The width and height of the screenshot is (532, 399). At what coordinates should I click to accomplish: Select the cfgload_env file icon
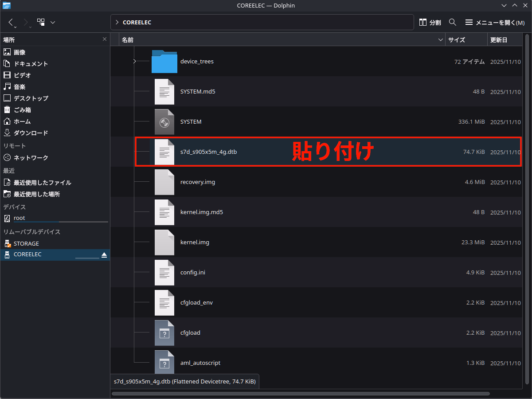[164, 302]
